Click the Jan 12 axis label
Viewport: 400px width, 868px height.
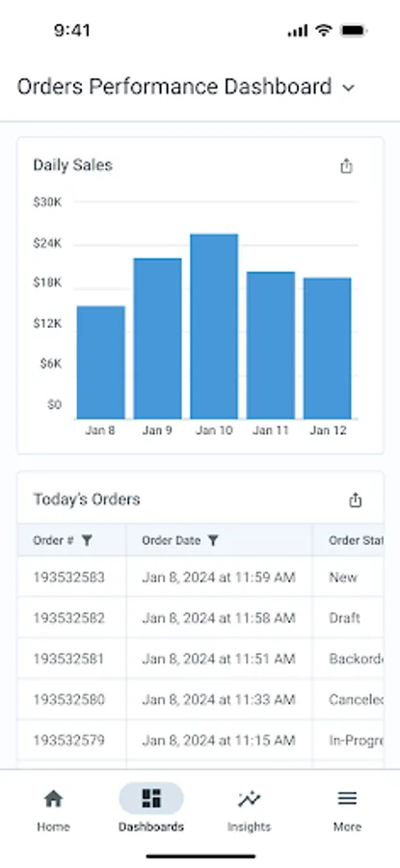328,431
